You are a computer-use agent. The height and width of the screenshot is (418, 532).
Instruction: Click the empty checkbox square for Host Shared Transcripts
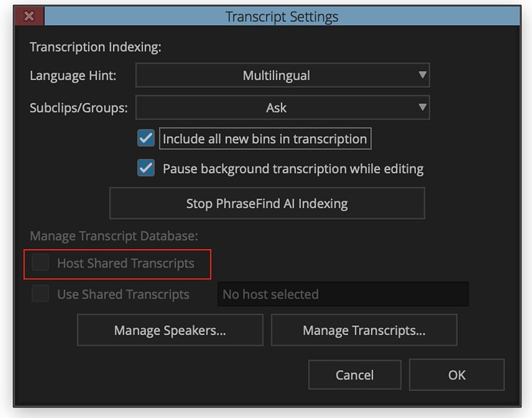coord(40,263)
